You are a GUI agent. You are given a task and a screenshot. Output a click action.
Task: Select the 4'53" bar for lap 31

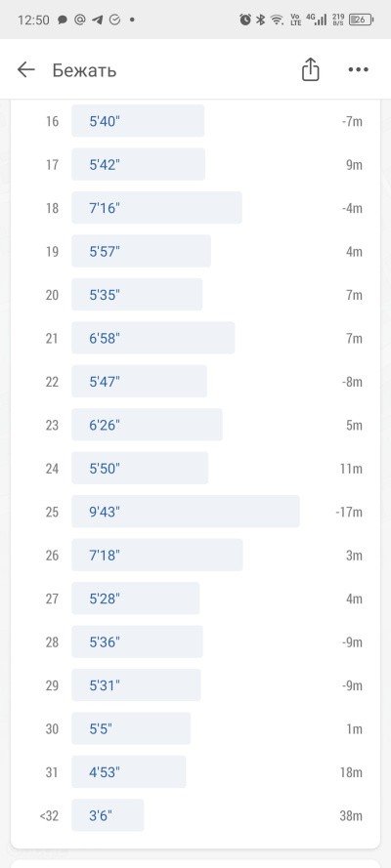click(128, 771)
